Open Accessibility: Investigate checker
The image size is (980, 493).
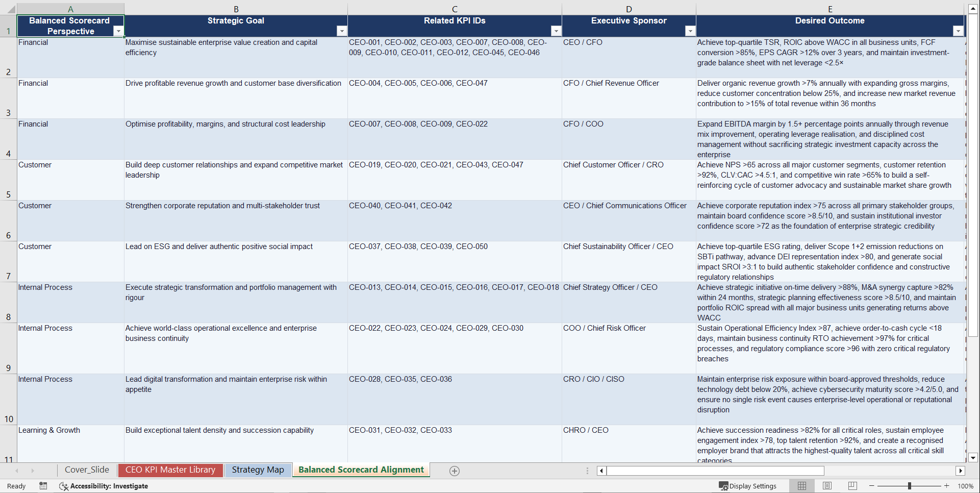click(104, 486)
